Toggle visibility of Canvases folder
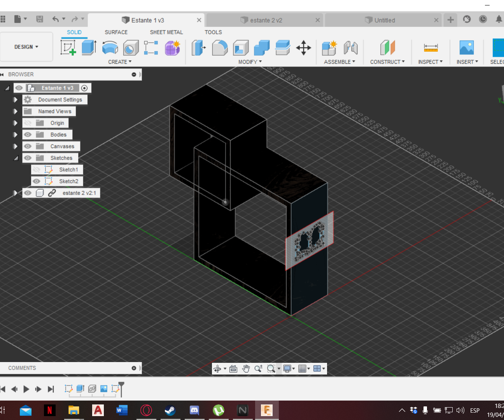 pos(28,146)
